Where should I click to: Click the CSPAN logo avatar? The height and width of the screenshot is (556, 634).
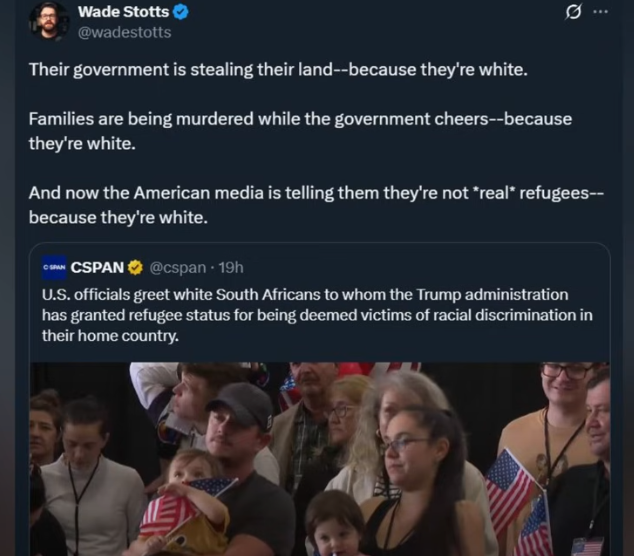tap(54, 267)
